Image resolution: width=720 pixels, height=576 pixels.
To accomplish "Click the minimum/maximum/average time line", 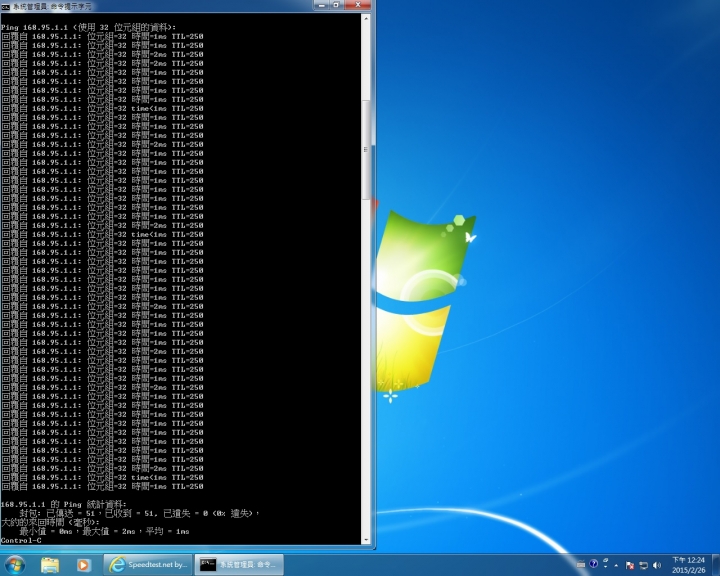I will pyautogui.click(x=104, y=531).
